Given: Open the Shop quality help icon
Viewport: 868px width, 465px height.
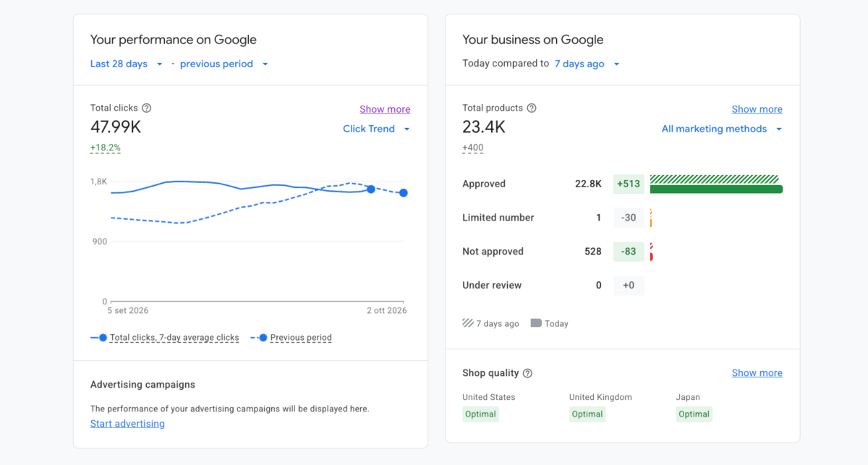Looking at the screenshot, I should [x=527, y=373].
